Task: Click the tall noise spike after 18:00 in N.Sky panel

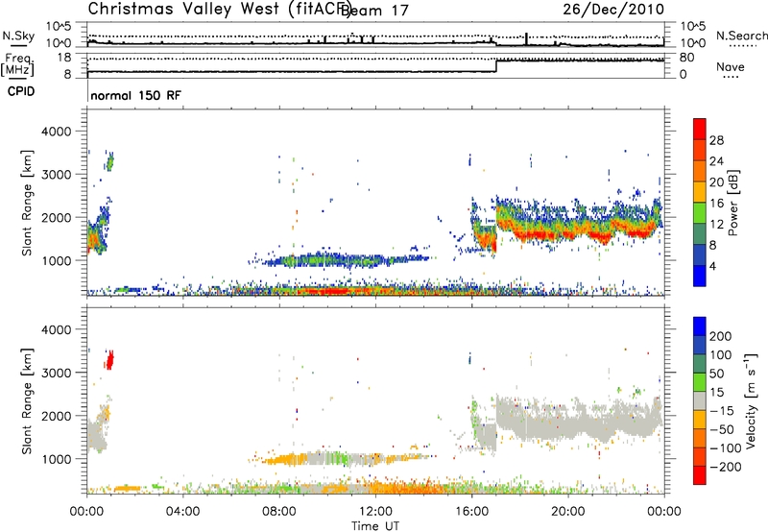Action: 526,38
